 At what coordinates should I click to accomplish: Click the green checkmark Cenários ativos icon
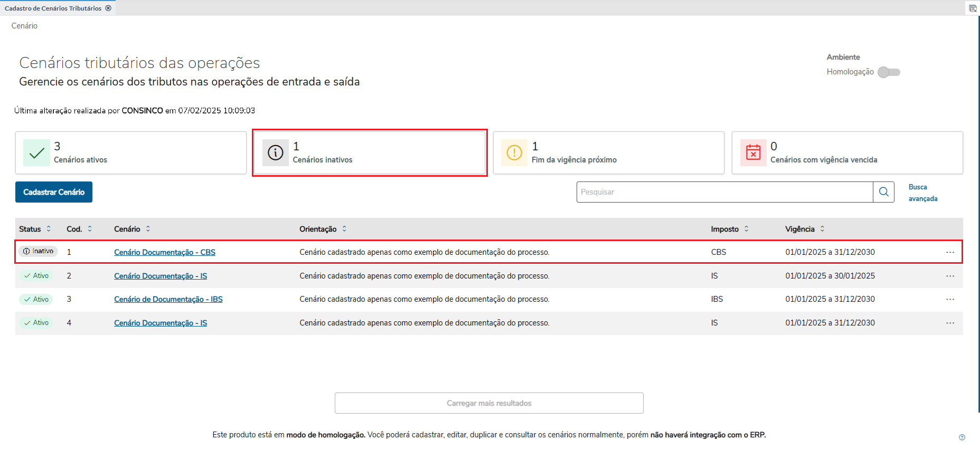(36, 153)
